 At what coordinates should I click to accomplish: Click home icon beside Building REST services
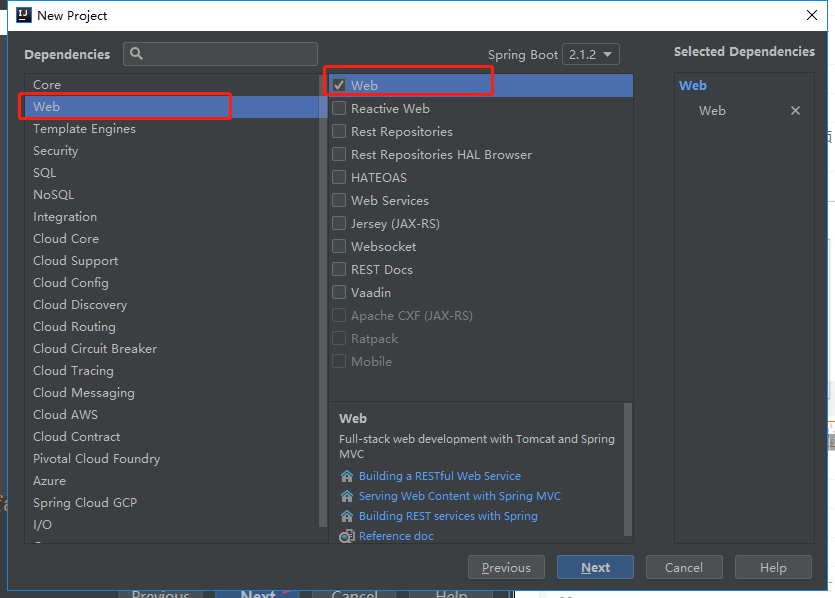pos(347,516)
